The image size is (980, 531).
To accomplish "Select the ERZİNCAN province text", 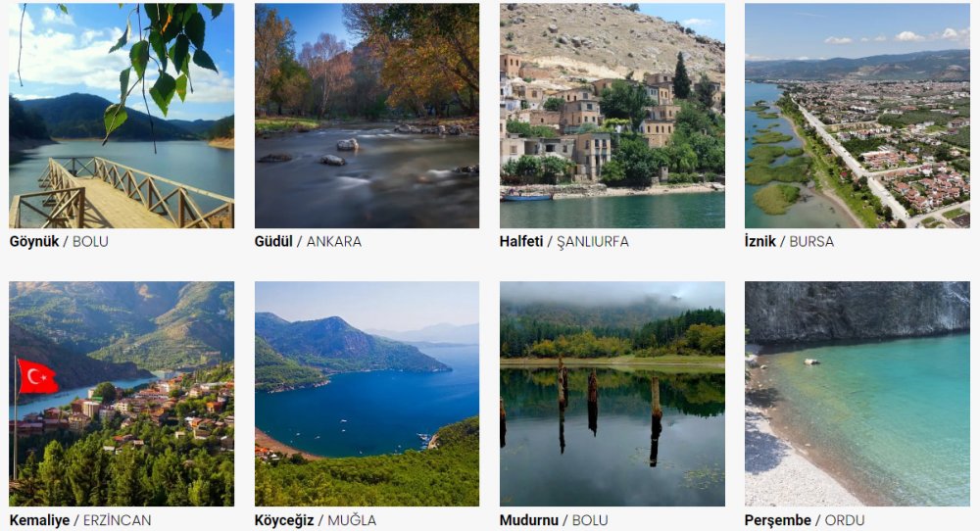I will point(117,520).
